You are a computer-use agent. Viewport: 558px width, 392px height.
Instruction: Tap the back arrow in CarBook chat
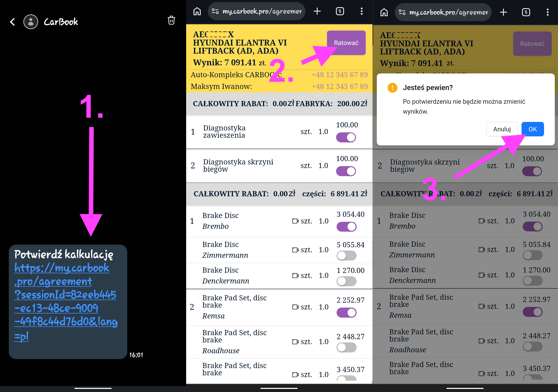(13, 22)
